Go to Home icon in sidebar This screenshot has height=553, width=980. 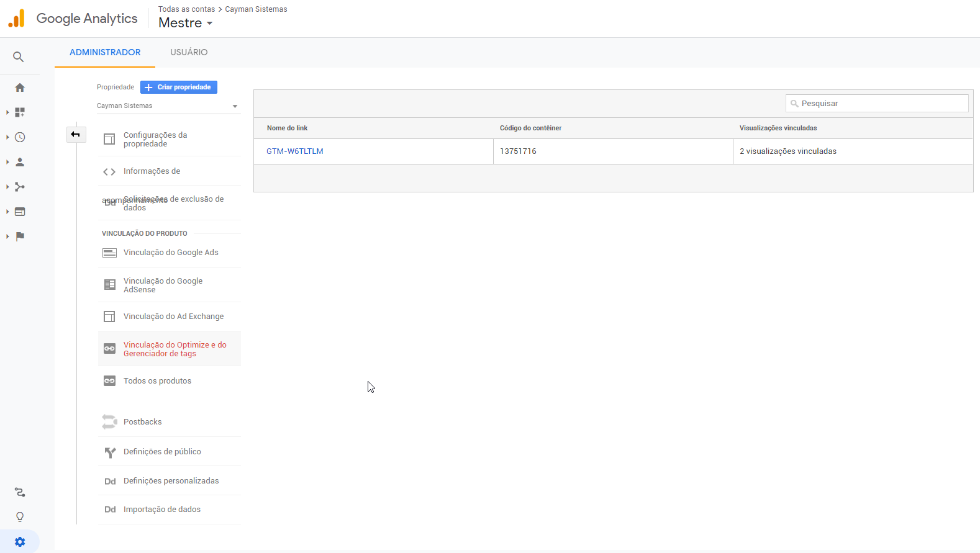tap(20, 88)
